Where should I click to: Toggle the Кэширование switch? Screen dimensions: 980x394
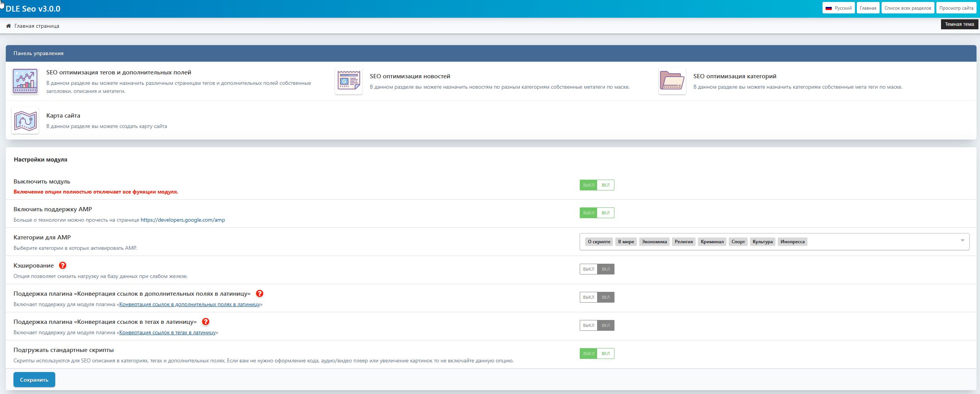pos(597,269)
